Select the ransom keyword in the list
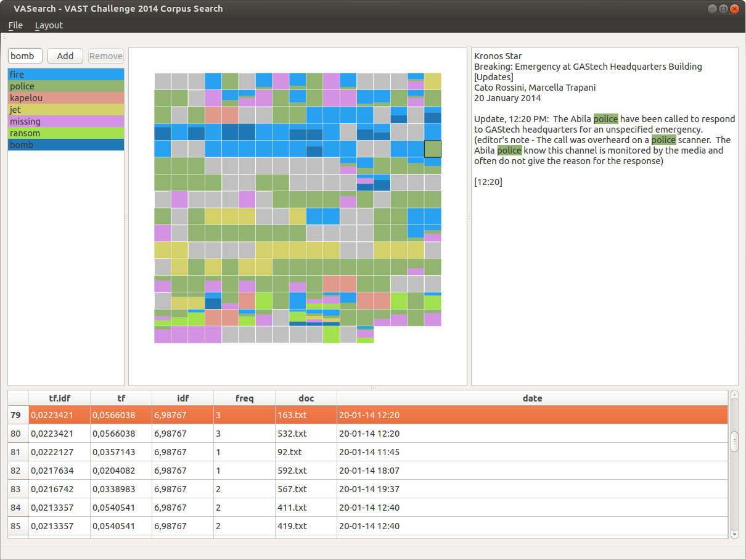Viewport: 746px width, 560px height. click(x=66, y=133)
